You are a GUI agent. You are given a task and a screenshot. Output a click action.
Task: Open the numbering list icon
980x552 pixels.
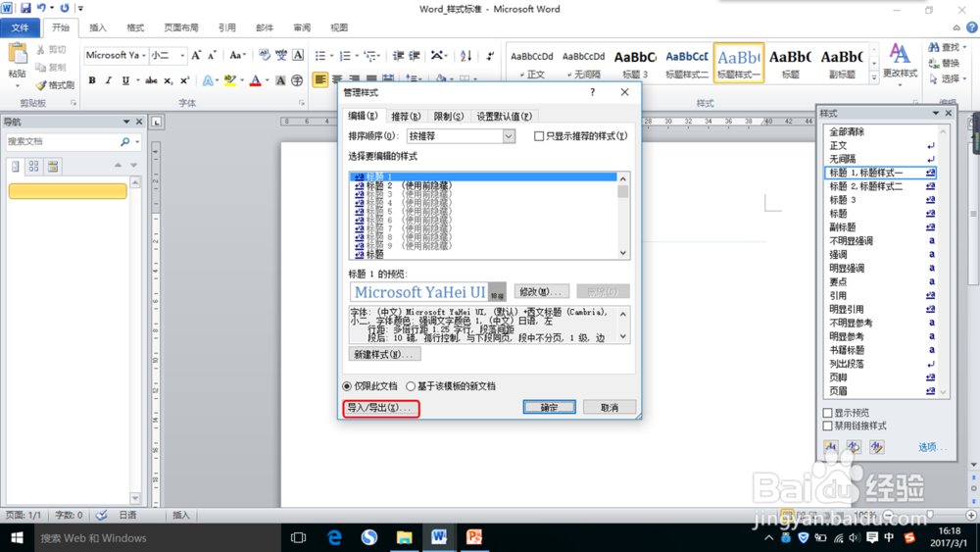tap(344, 56)
